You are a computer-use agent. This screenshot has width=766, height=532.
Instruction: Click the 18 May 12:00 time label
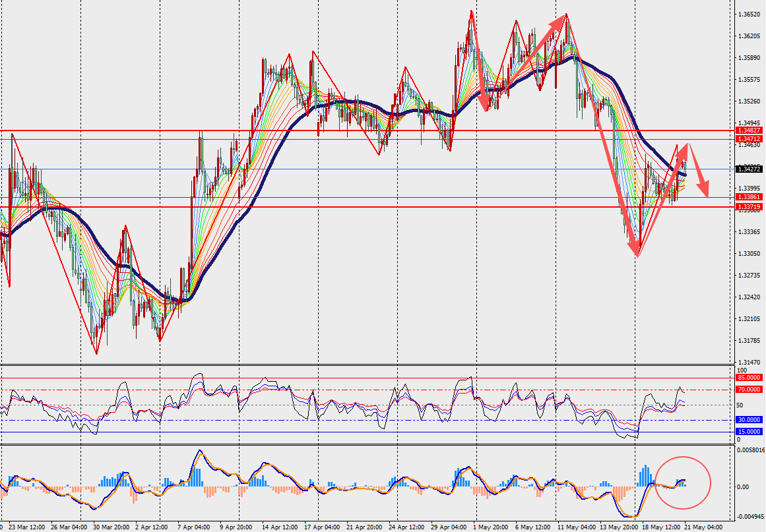pos(660,527)
